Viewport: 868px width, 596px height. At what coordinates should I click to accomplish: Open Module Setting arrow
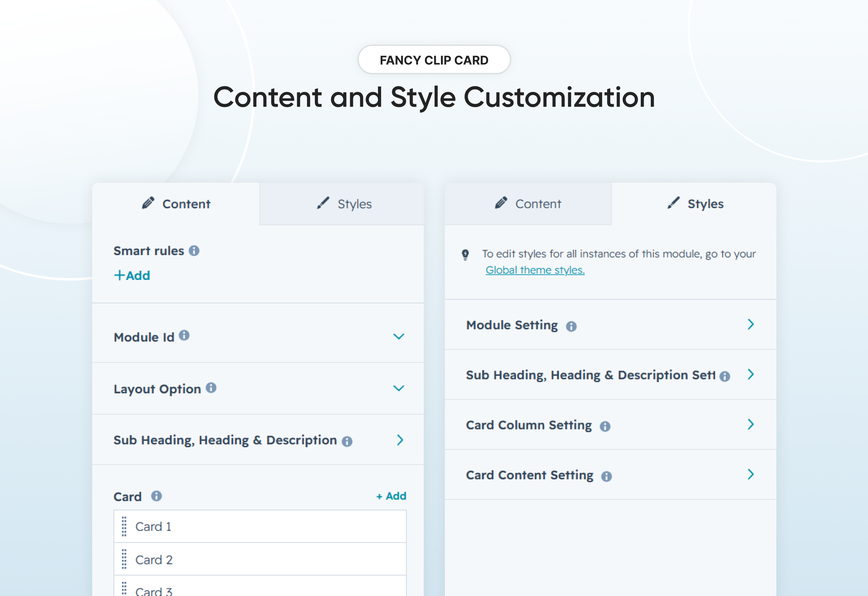(x=751, y=324)
